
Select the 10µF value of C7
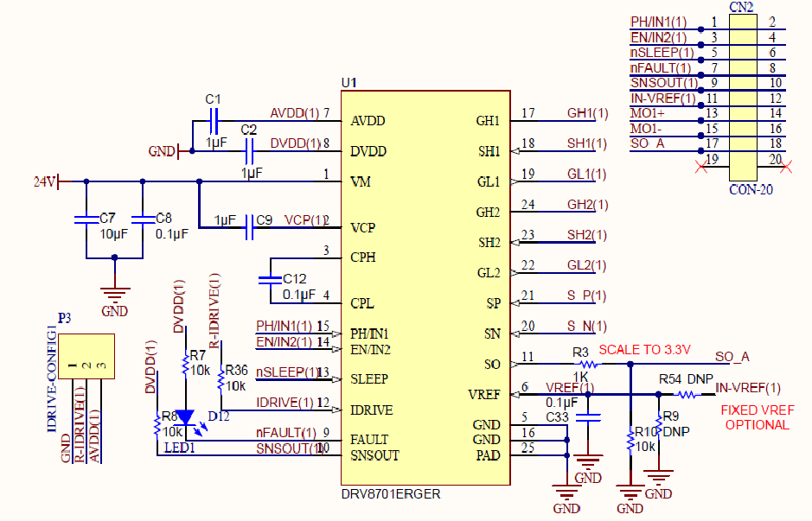pyautogui.click(x=114, y=234)
